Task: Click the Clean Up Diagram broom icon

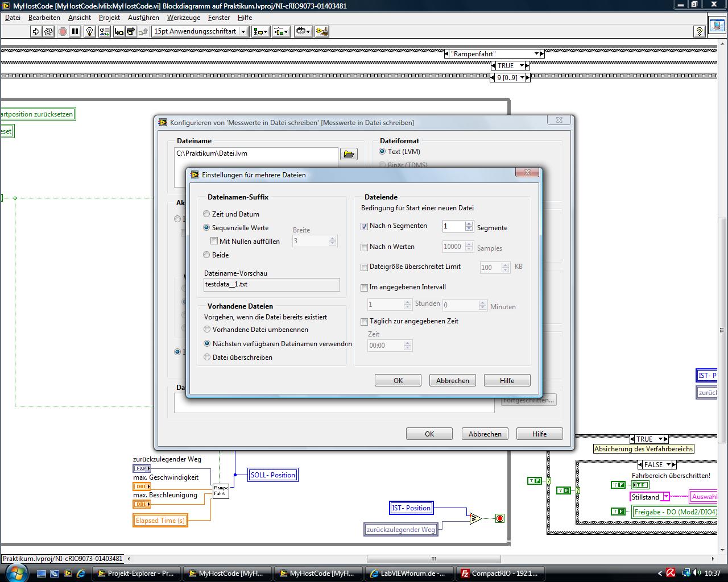Action: [322, 32]
